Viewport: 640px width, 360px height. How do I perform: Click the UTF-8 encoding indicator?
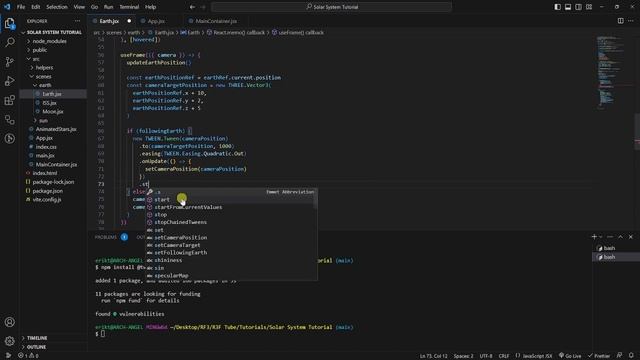click(486, 356)
